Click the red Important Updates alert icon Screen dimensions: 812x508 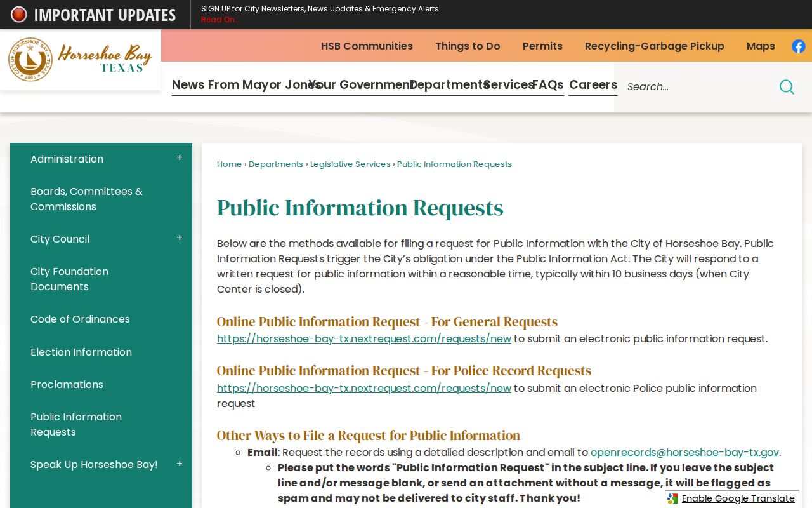(x=19, y=15)
